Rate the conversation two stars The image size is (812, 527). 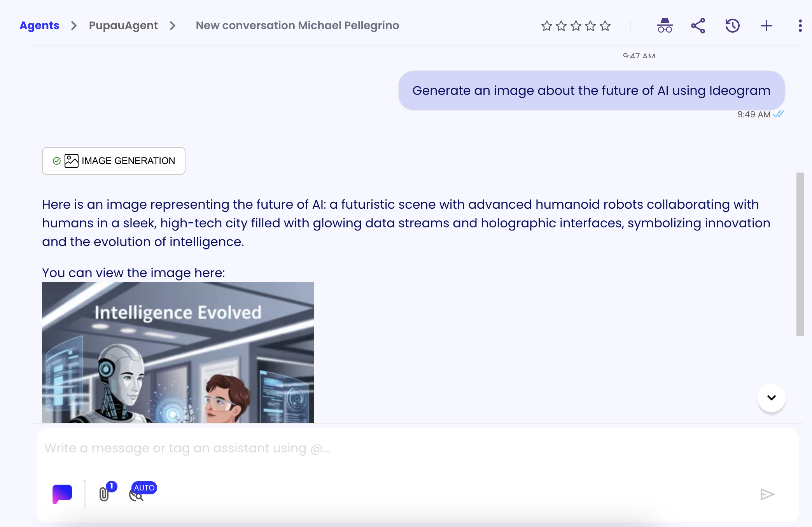tap(561, 26)
